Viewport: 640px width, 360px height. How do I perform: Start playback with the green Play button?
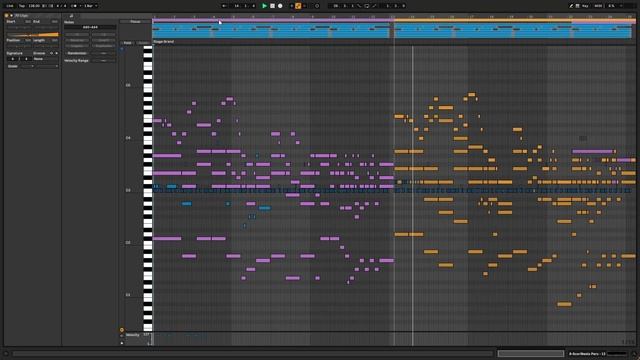pos(264,6)
